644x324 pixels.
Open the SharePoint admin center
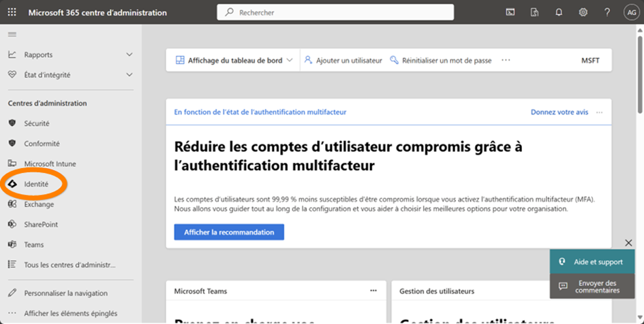coord(41,225)
